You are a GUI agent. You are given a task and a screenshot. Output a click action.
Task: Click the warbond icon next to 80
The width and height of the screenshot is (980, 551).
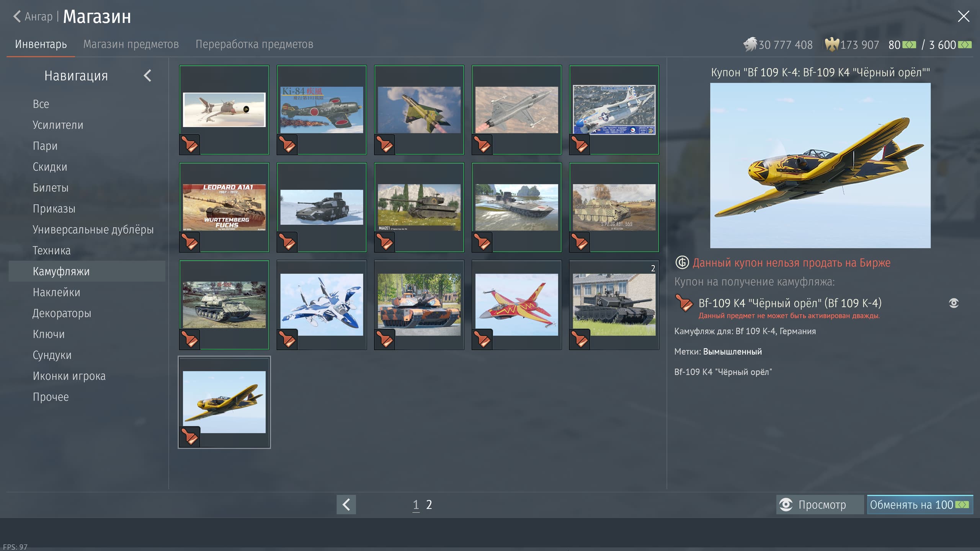point(909,45)
